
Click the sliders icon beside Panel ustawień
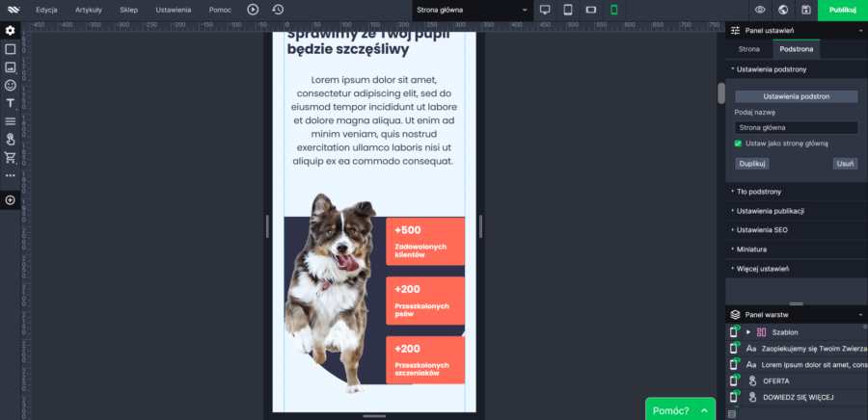(x=735, y=31)
